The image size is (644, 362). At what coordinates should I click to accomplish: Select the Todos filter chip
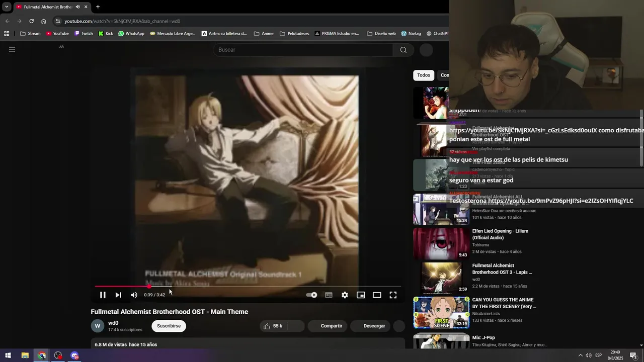tap(424, 75)
